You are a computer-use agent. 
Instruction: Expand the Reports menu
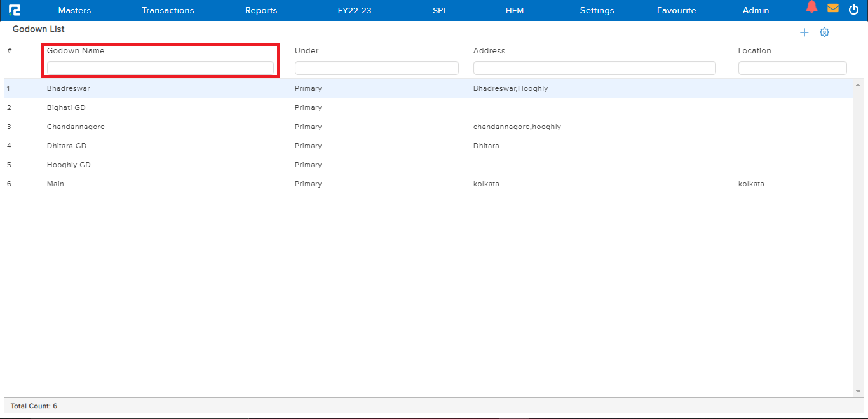(261, 10)
